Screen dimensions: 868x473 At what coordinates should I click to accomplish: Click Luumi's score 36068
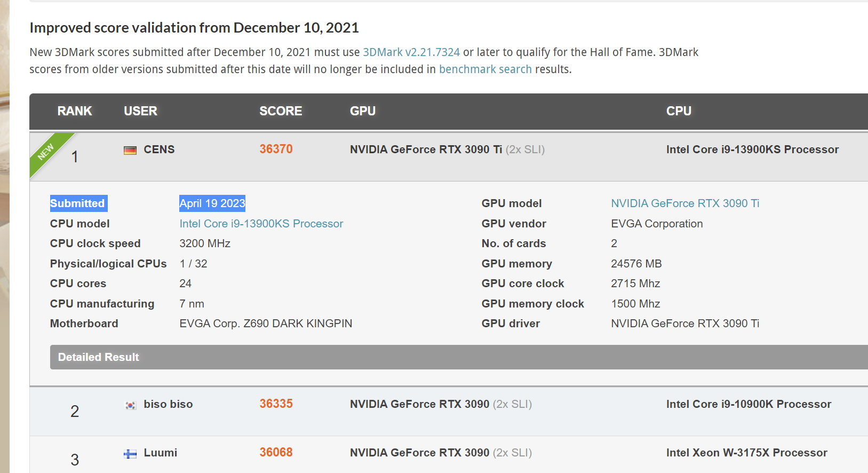[x=275, y=452]
